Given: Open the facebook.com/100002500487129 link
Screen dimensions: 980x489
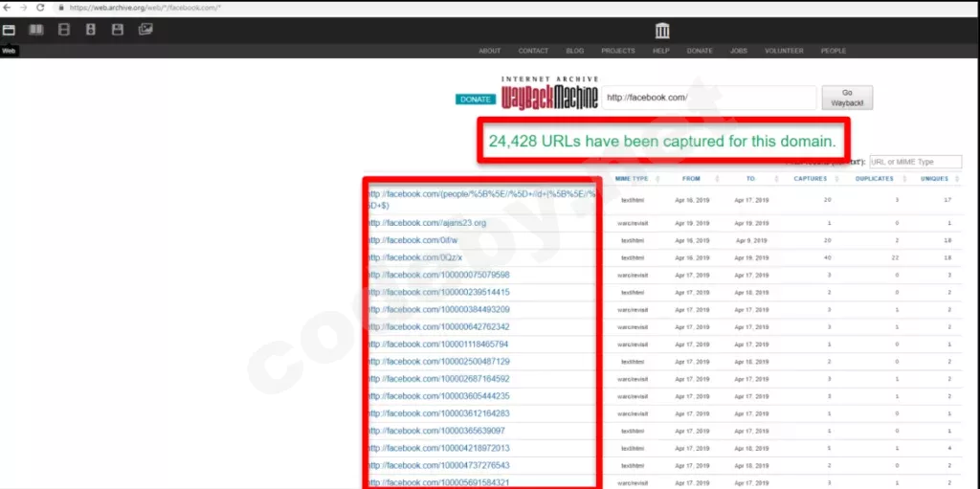Looking at the screenshot, I should tap(438, 362).
